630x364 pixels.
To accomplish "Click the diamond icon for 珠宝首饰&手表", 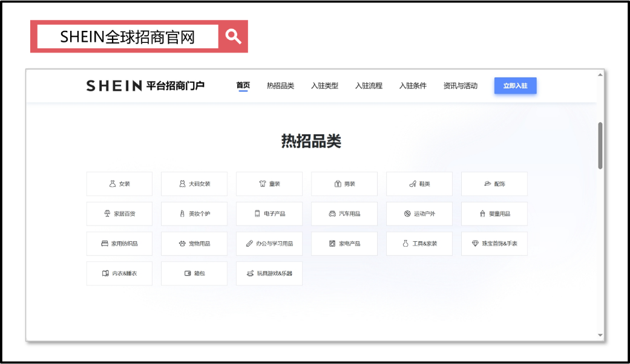I will point(475,243).
